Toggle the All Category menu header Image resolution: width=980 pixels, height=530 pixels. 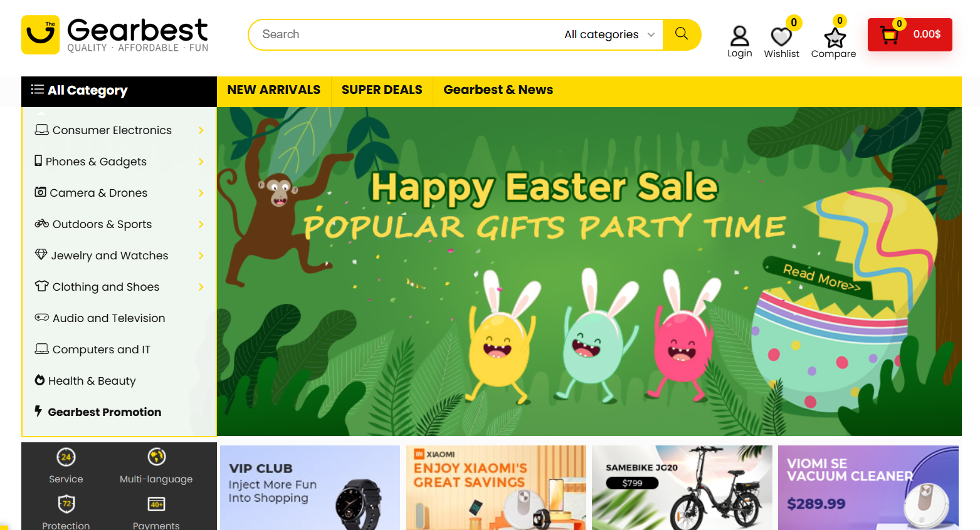(x=119, y=91)
